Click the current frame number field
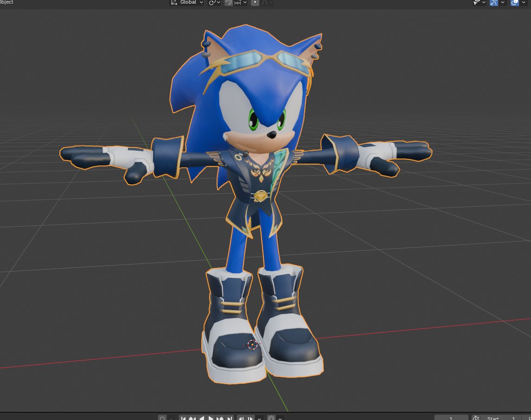 tap(451, 418)
